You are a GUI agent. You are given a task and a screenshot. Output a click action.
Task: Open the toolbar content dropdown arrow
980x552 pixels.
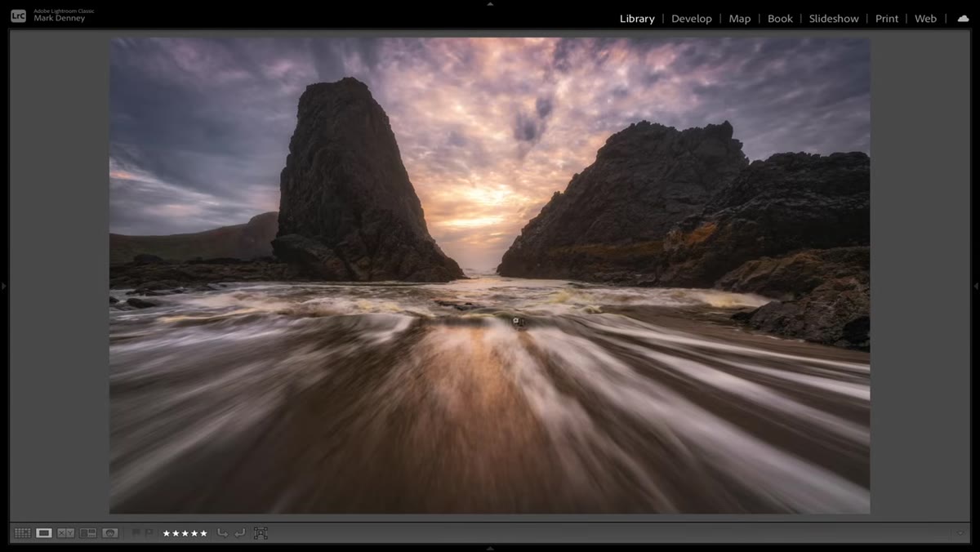(960, 533)
